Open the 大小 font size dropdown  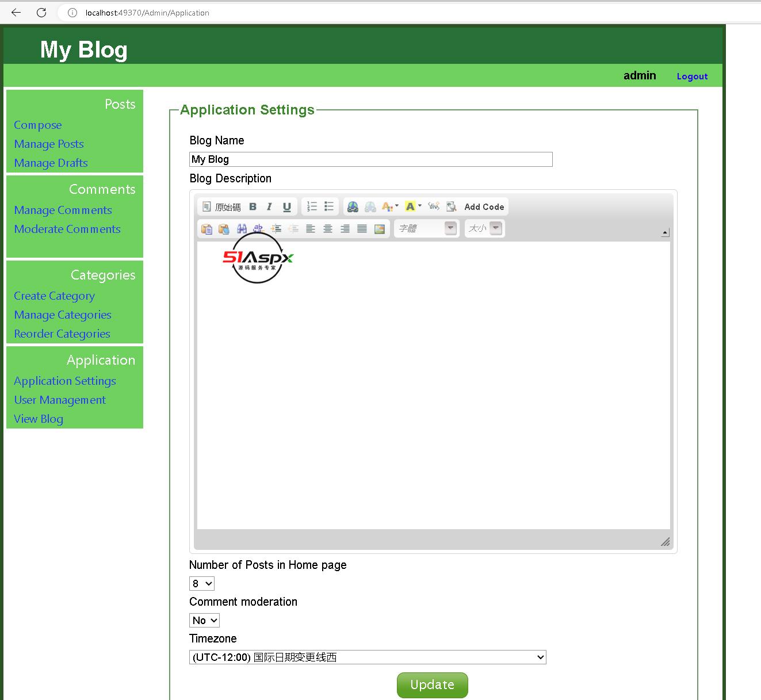tap(485, 228)
